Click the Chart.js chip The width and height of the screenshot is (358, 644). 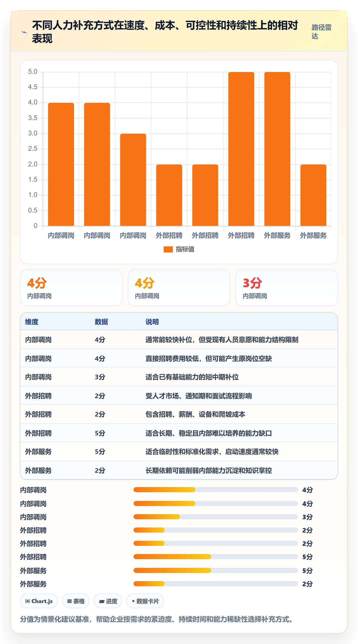tap(39, 601)
